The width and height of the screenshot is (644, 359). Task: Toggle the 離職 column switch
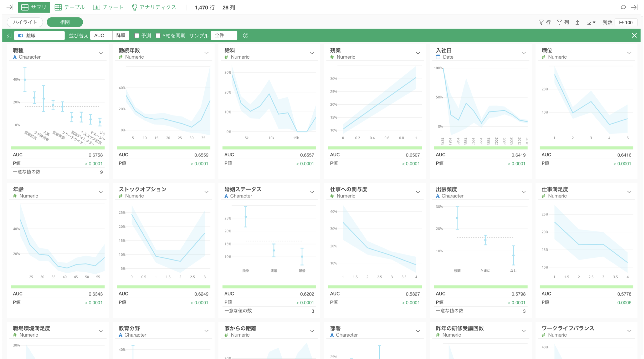21,35
